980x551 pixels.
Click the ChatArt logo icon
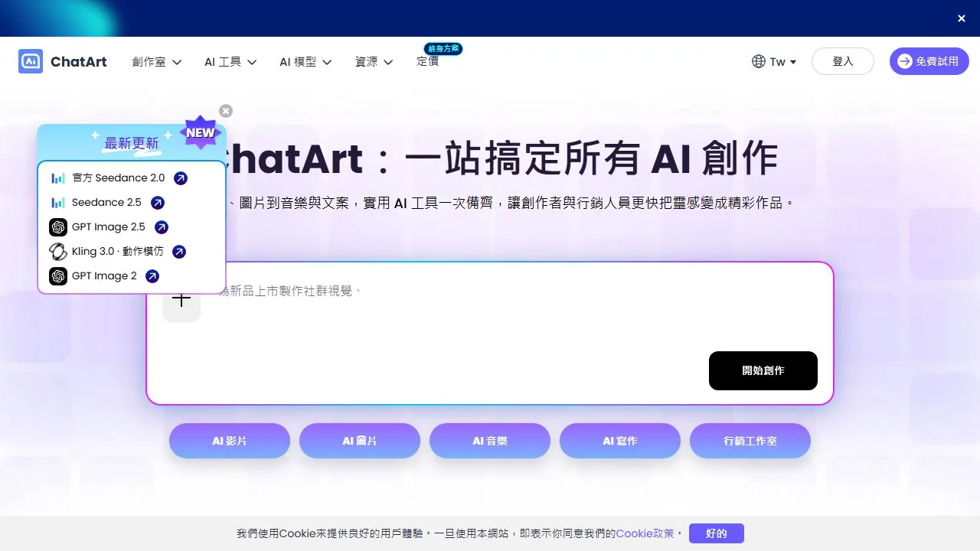pyautogui.click(x=31, y=61)
